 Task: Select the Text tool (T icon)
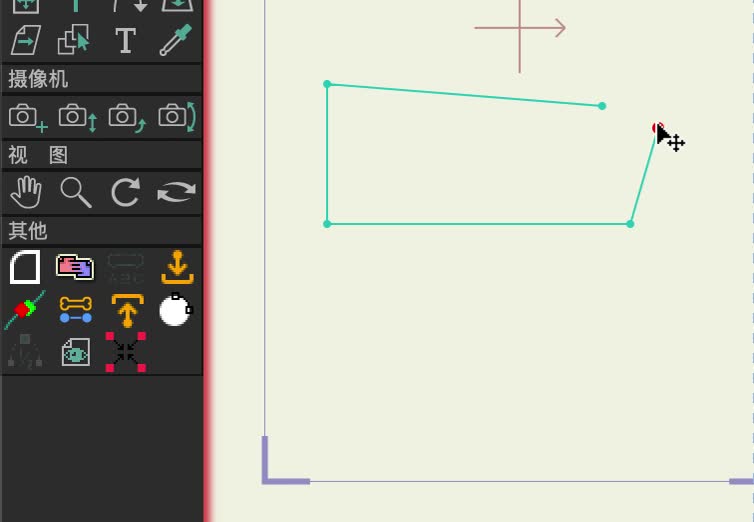(x=126, y=40)
